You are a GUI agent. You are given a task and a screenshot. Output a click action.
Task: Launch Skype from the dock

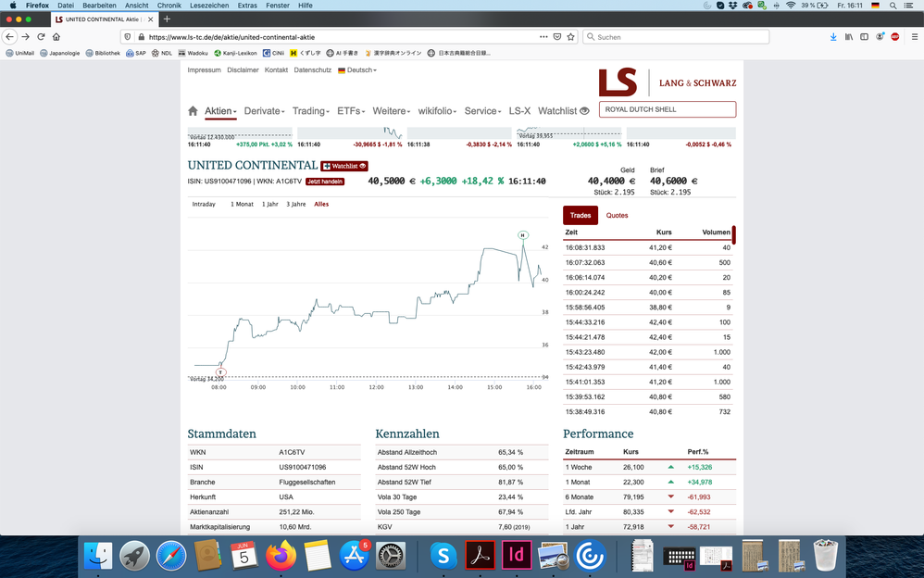pyautogui.click(x=444, y=555)
